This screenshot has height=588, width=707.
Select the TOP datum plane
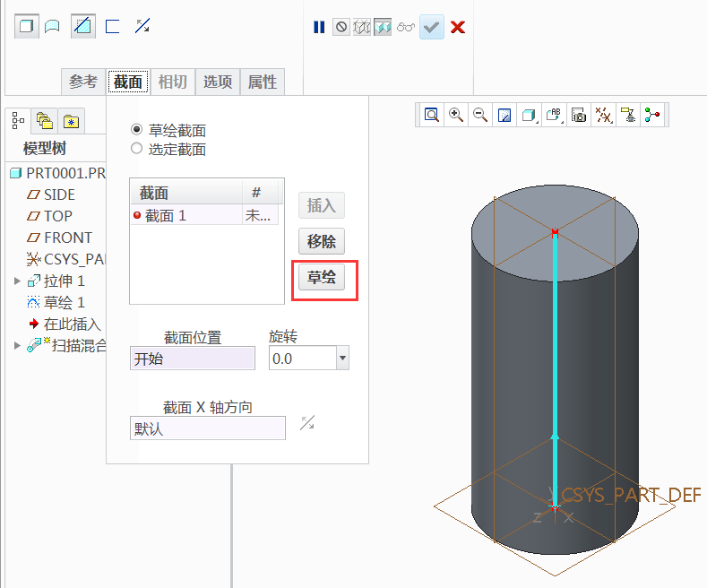49,216
